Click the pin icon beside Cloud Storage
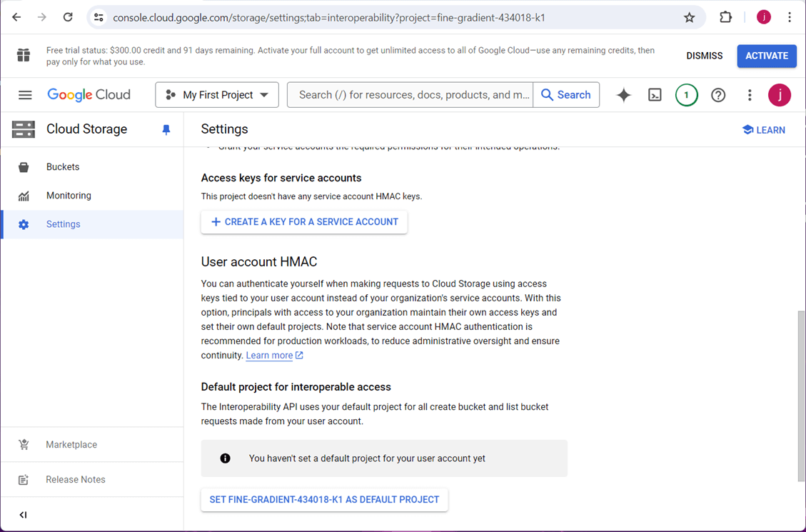The height and width of the screenshot is (532, 806). pyautogui.click(x=166, y=130)
